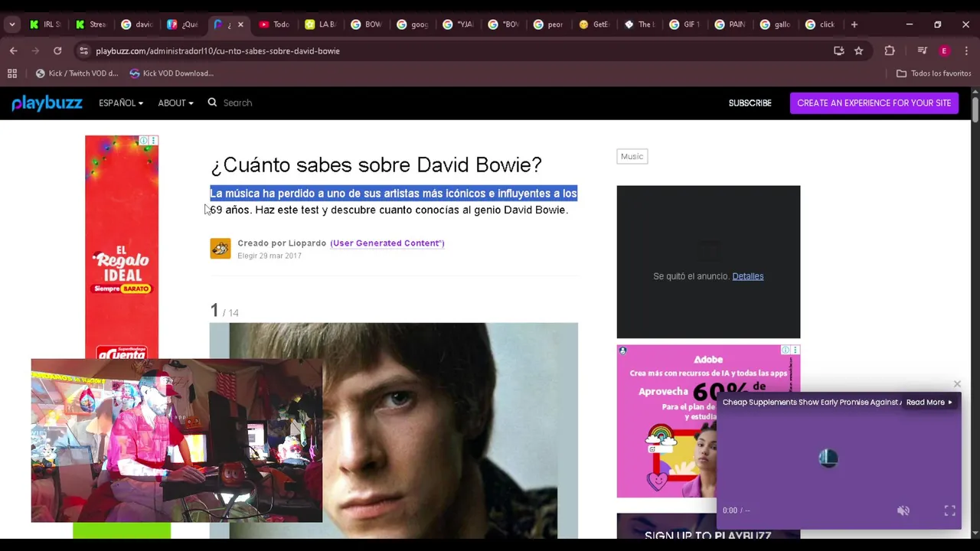This screenshot has width=980, height=551.
Task: Open the tab search dropdown arrow
Action: [11, 24]
